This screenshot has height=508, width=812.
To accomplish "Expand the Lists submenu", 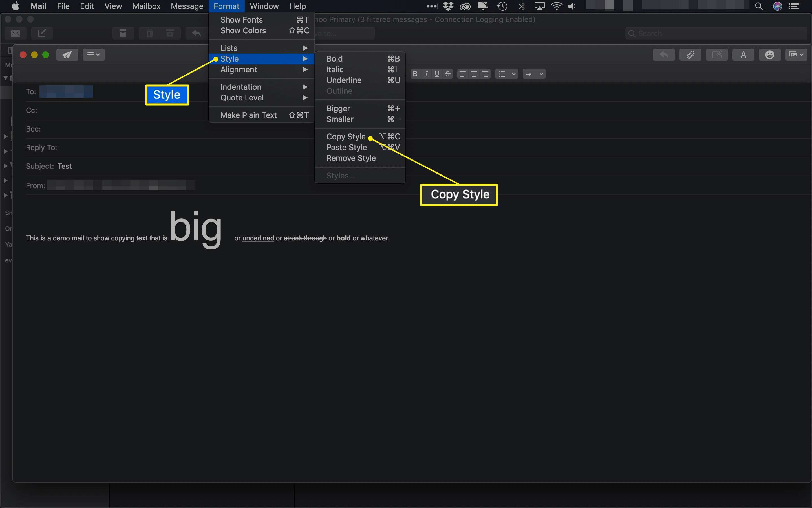I will point(261,48).
